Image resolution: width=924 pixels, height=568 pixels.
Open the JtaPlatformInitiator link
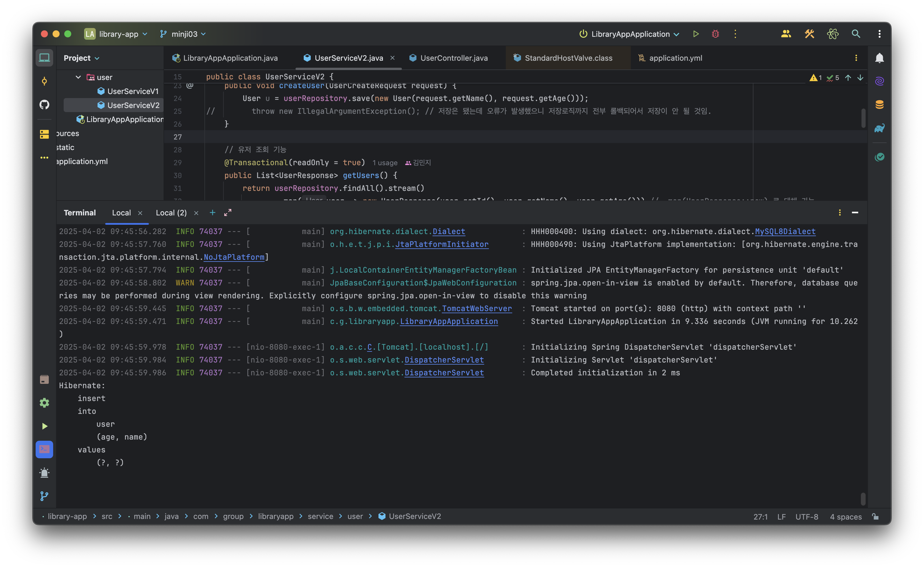click(442, 244)
